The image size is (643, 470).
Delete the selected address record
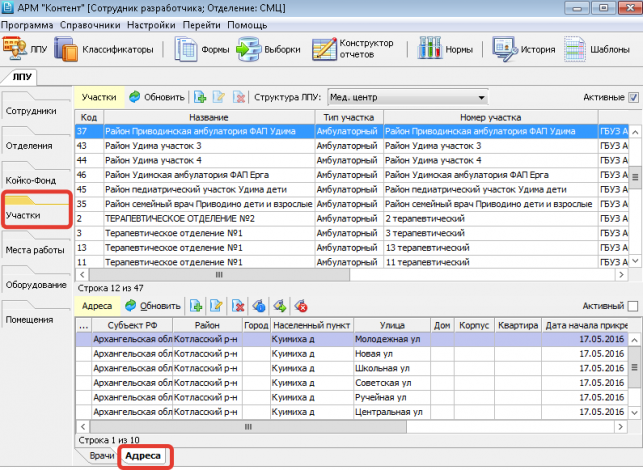click(238, 306)
